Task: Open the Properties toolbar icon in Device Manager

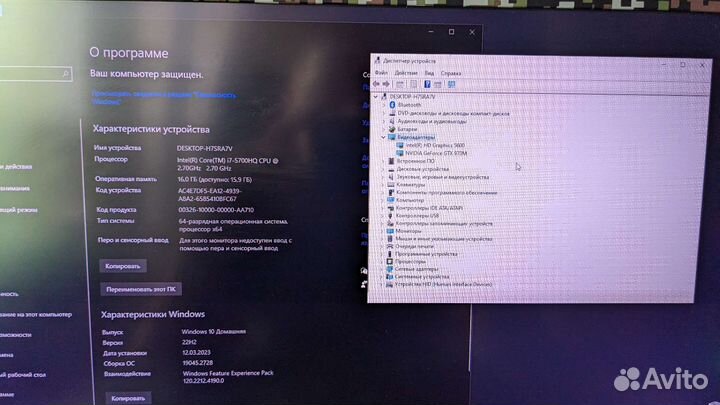Action: click(413, 84)
